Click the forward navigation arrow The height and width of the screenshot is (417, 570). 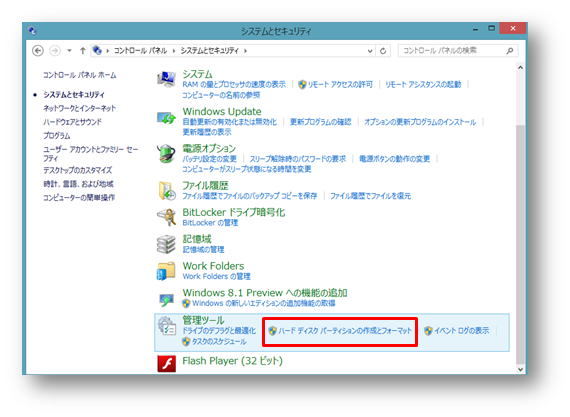pyautogui.click(x=55, y=51)
